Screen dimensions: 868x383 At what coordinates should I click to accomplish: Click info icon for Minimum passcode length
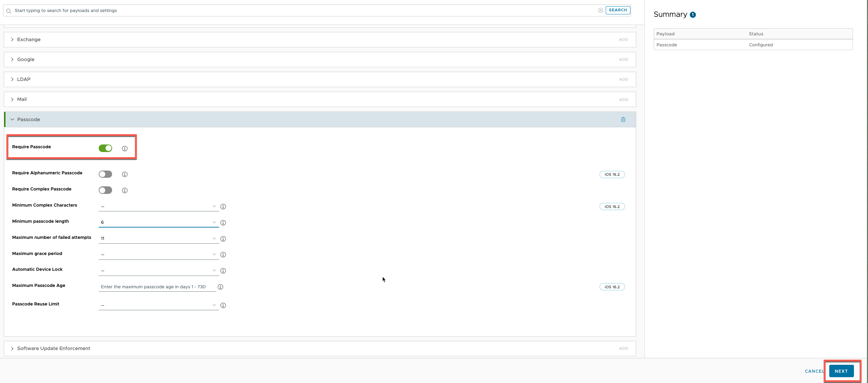[223, 223]
